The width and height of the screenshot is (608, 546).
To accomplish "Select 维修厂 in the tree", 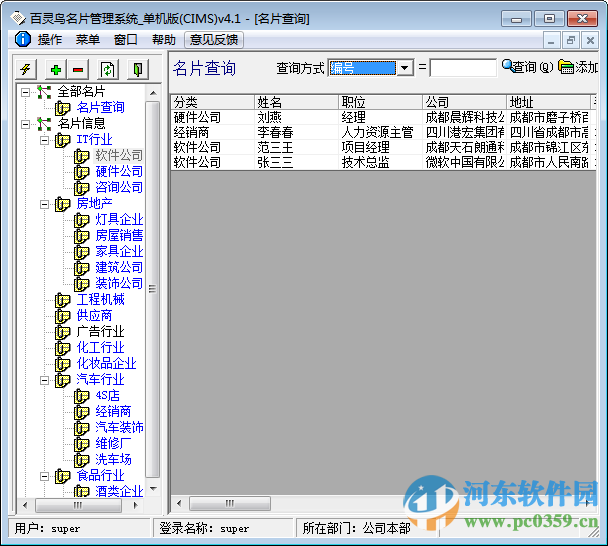I will tap(113, 444).
